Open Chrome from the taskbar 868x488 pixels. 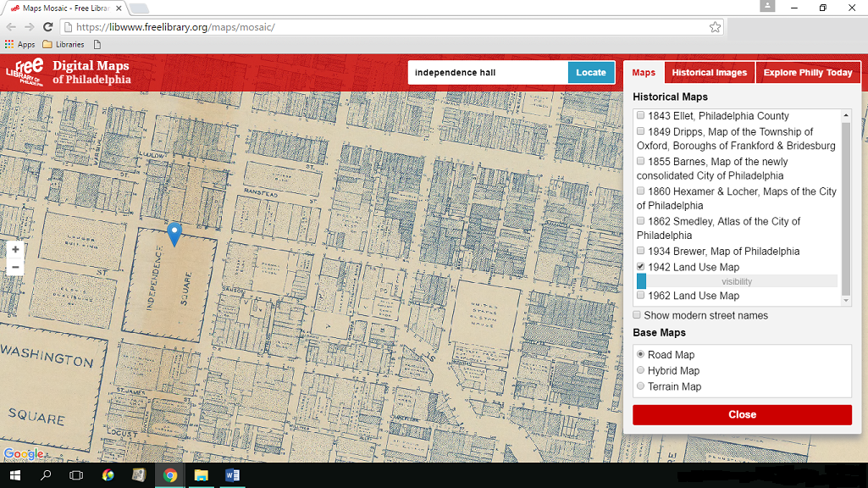pos(170,475)
